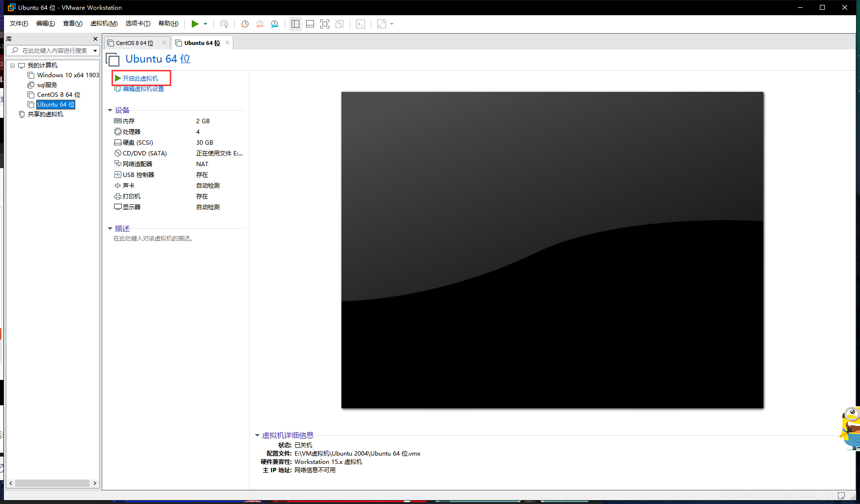The height and width of the screenshot is (504, 860).
Task: Click 编辑虚拟机设置 link
Action: [x=143, y=89]
